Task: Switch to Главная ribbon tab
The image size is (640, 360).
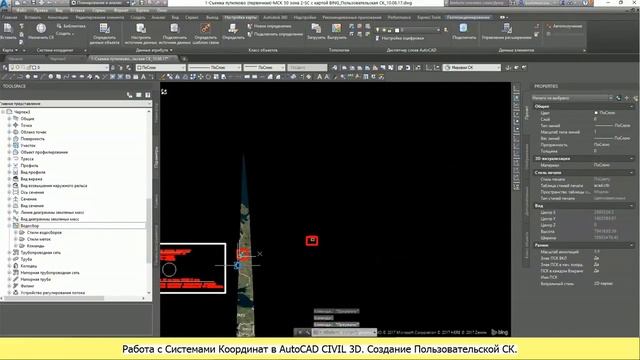Action: (10, 18)
